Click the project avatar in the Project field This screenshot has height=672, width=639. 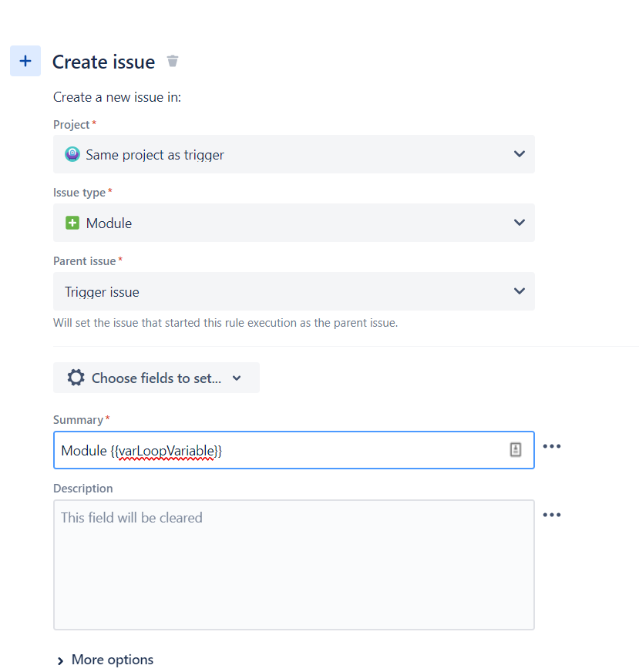tap(72, 154)
